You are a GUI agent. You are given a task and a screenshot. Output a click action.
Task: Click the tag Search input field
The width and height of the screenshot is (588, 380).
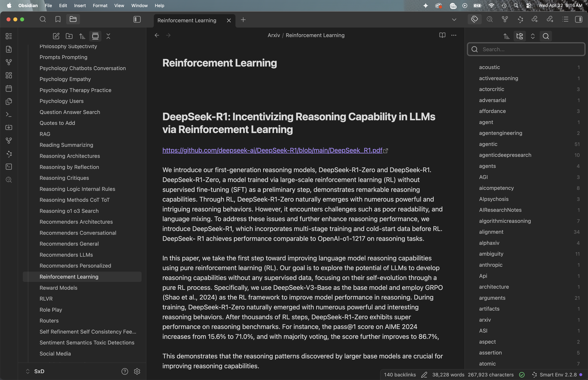[x=530, y=49]
